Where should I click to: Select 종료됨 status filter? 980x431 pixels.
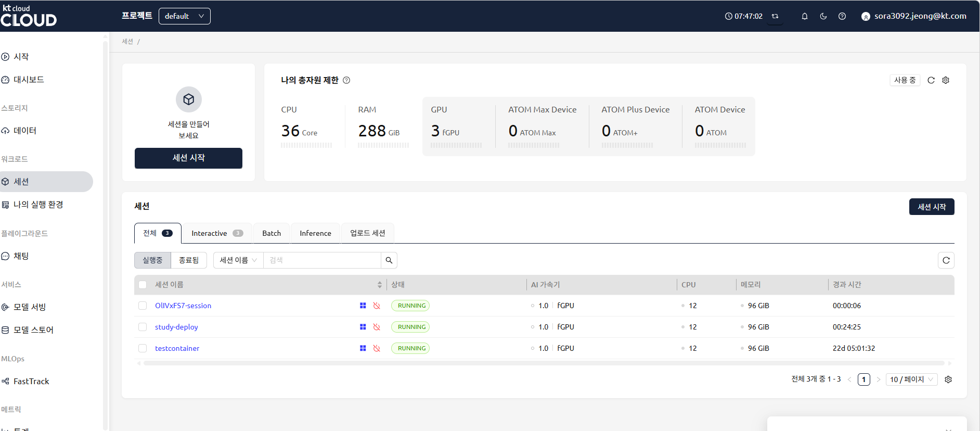189,260
